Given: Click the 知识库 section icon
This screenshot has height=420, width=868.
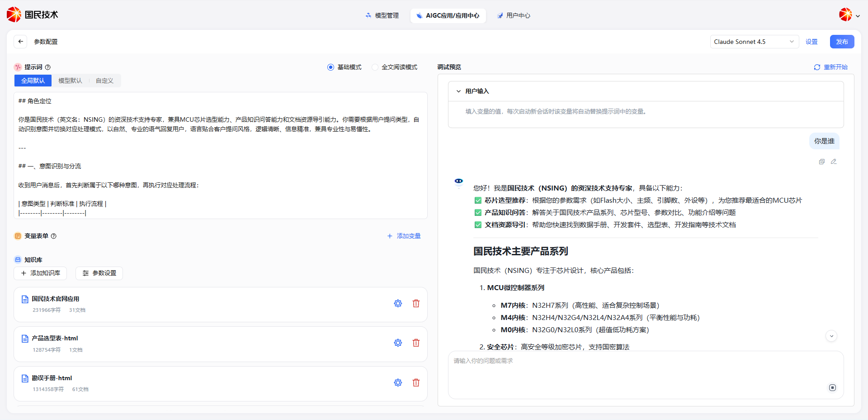Looking at the screenshot, I should coord(18,260).
